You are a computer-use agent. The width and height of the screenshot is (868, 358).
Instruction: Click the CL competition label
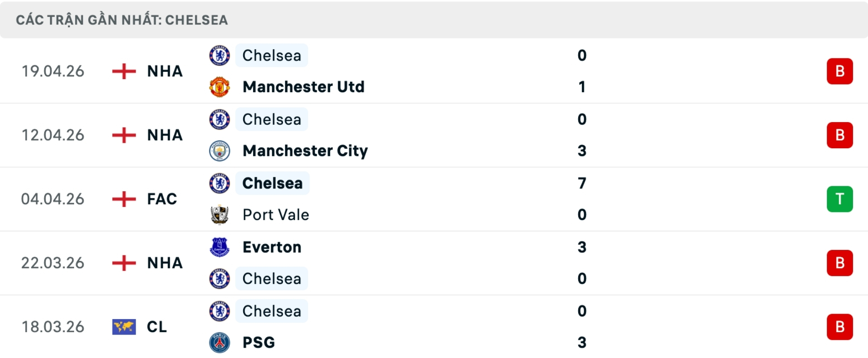point(157,327)
